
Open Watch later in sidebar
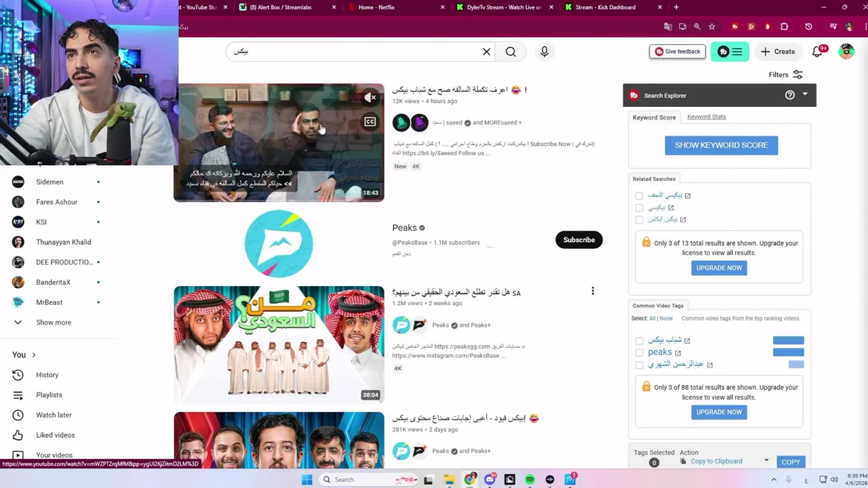[x=54, y=415]
